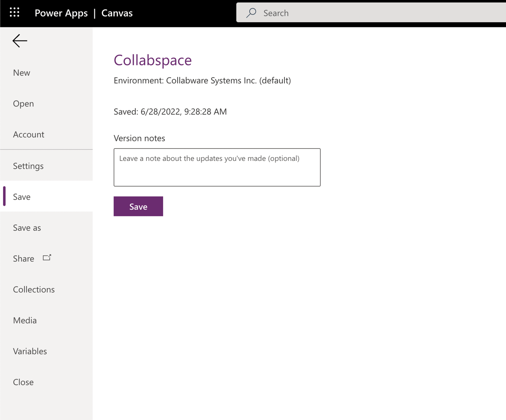Open the Media panel from the sidebar
Image resolution: width=506 pixels, height=420 pixels.
25,320
